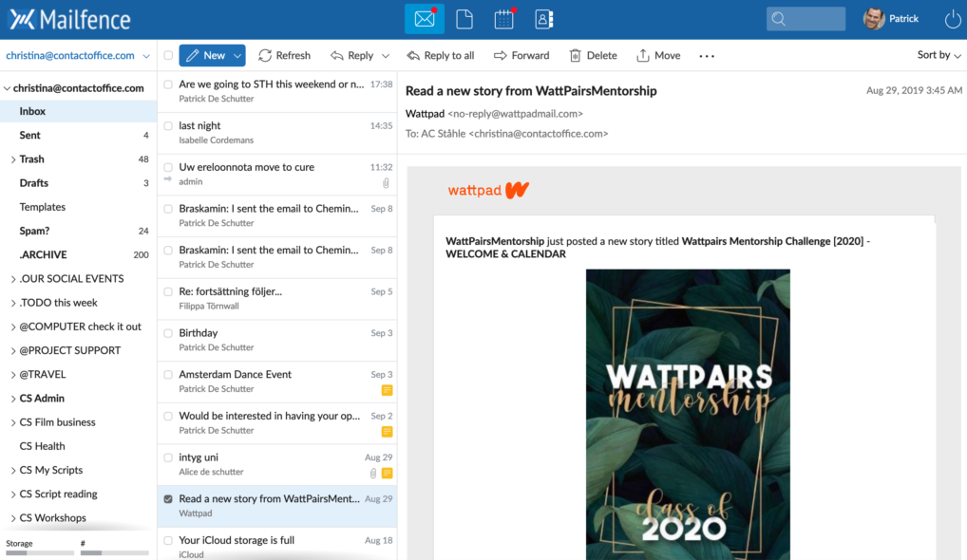The height and width of the screenshot is (560, 967).
Task: Check the 'Amsterdam Dance Event' checkbox
Action: 168,374
